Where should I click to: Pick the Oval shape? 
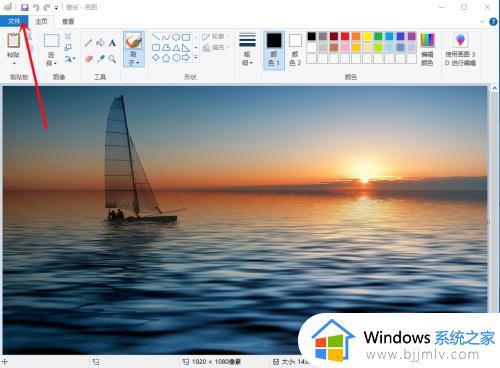point(176,37)
